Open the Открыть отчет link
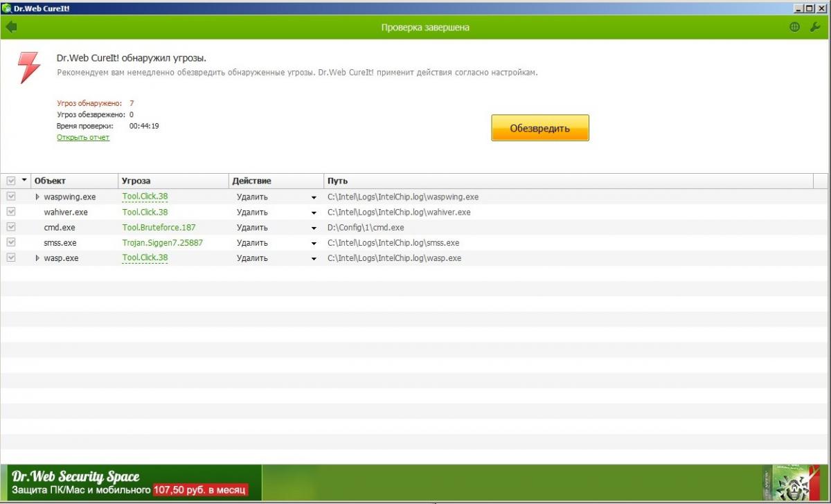 pyautogui.click(x=83, y=137)
